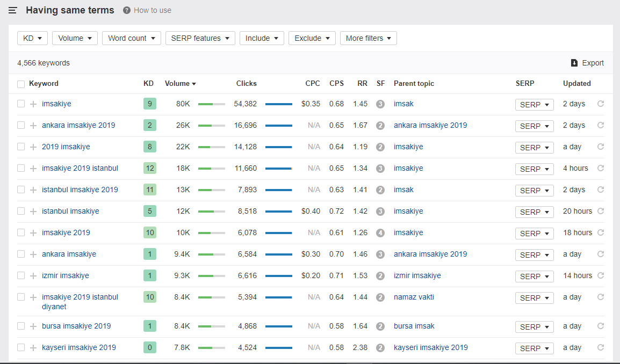The height and width of the screenshot is (364, 620).
Task: Open the Include filter dropdown
Action: pyautogui.click(x=262, y=38)
